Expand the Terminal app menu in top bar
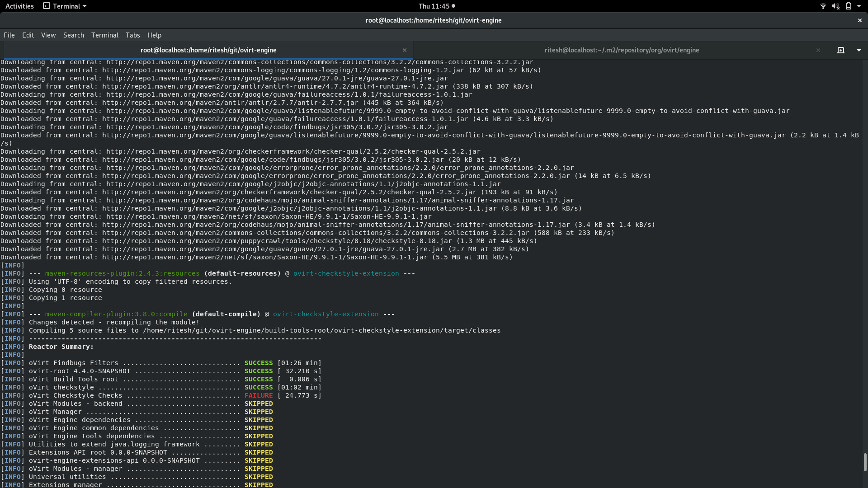This screenshot has width=868, height=488. click(65, 6)
